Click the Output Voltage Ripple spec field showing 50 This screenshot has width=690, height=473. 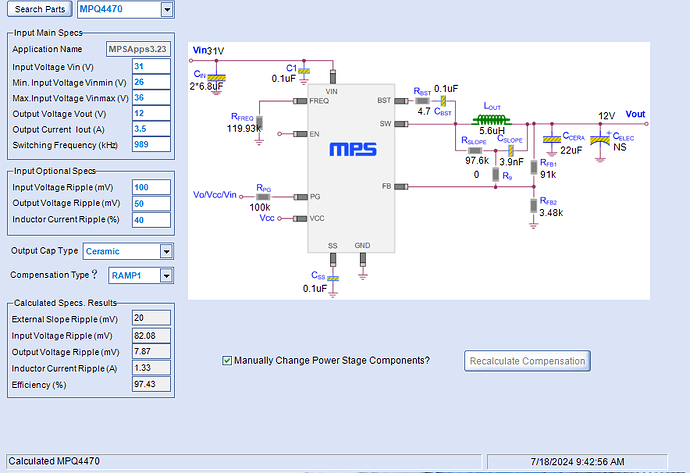[x=151, y=203]
